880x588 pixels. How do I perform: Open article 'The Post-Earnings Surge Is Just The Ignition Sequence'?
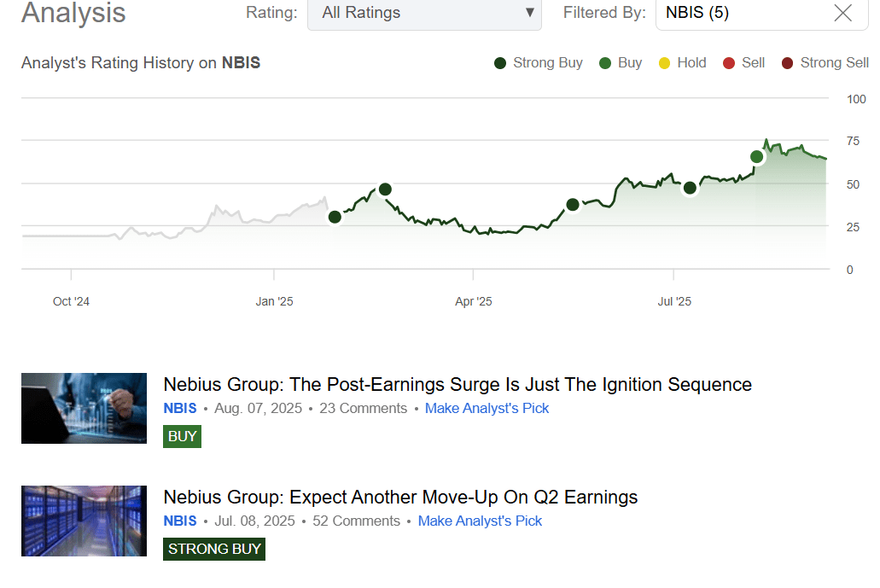point(457,384)
